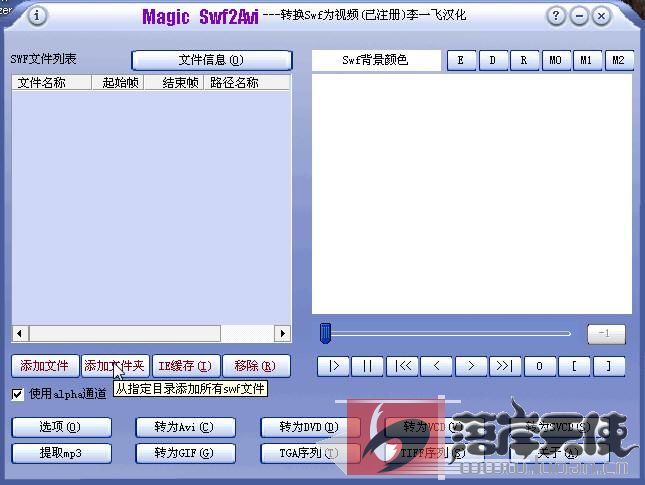Set start marker with [ button
645x485 pixels.
pyautogui.click(x=574, y=366)
